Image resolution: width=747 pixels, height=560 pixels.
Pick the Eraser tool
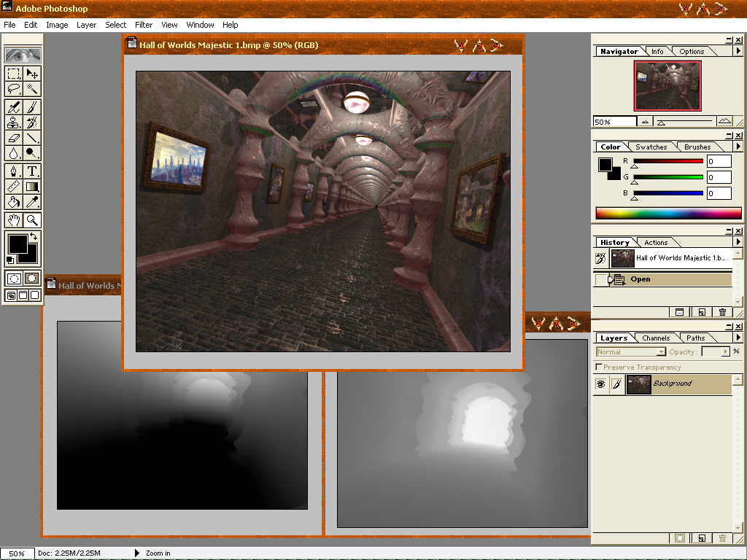point(14,138)
